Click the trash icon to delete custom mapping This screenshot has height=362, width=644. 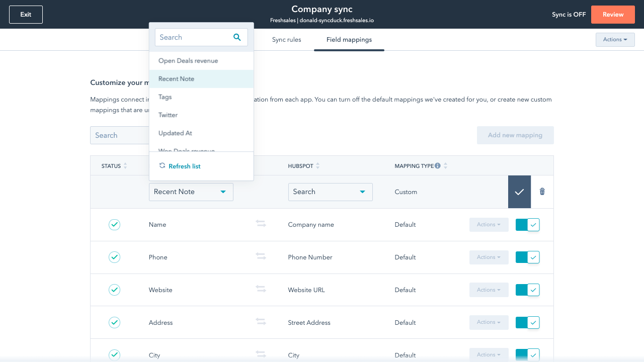click(x=542, y=192)
